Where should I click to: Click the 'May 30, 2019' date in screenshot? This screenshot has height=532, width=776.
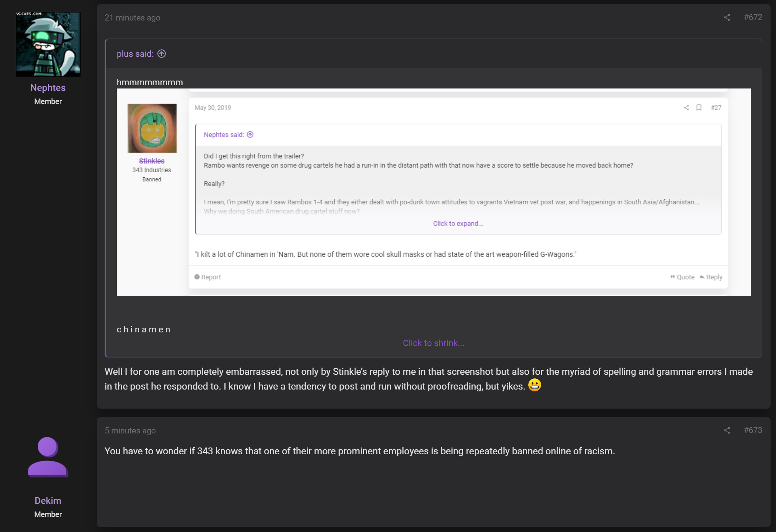point(213,108)
